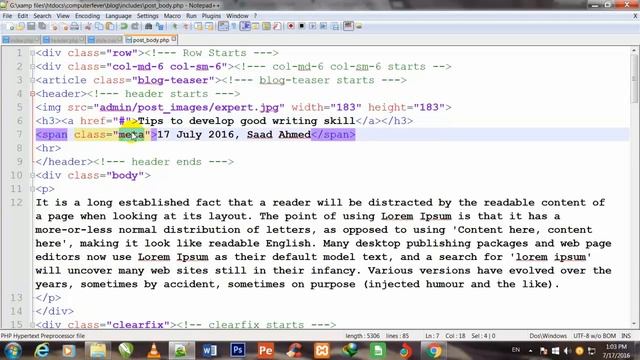Screen dimensions: 640x360
Task: Print the document using the printer icon
Action: [x=74, y=27]
